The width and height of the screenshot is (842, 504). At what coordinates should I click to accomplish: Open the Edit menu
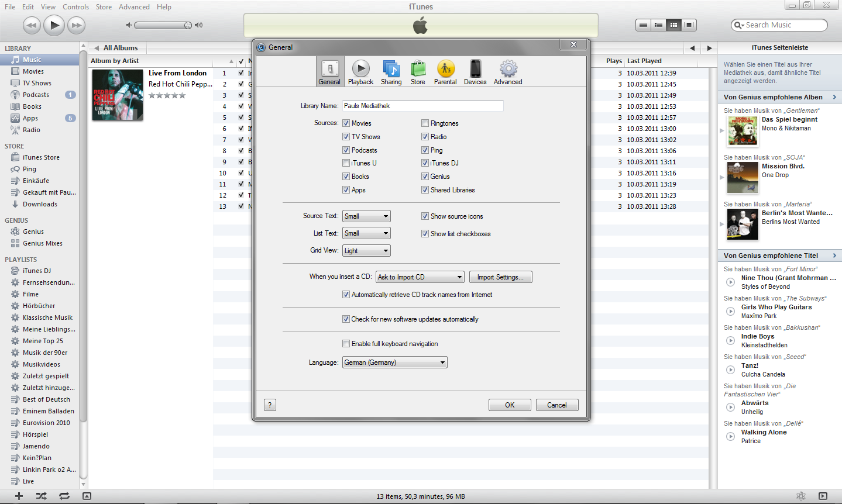pyautogui.click(x=28, y=7)
